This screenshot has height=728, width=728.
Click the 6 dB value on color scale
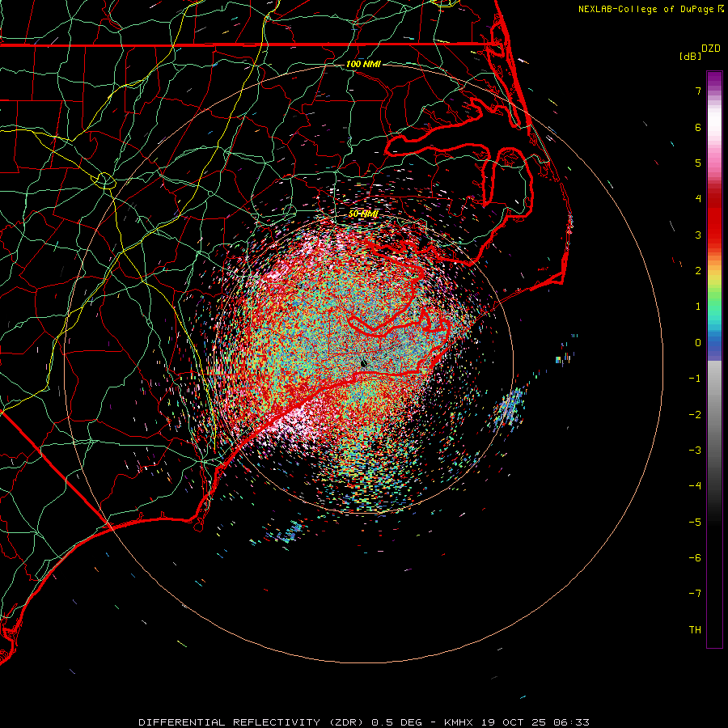[698, 127]
